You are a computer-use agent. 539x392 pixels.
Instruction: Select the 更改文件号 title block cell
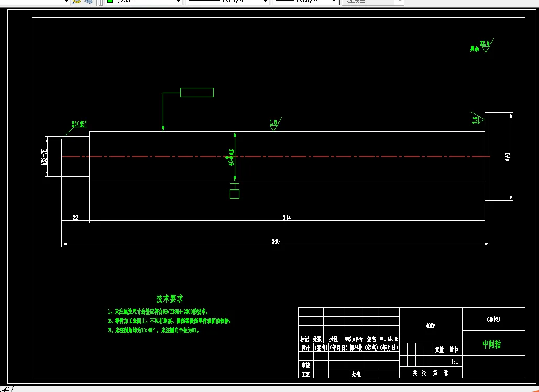(x=354, y=339)
